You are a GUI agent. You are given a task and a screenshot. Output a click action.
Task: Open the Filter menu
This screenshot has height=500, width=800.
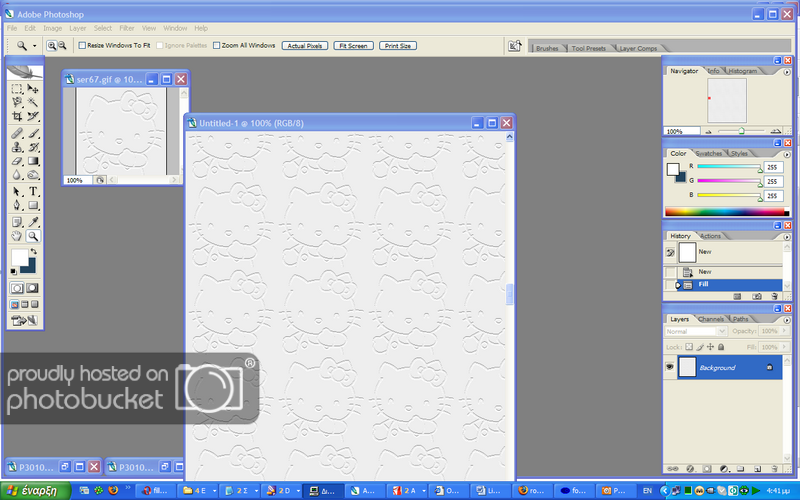(x=127, y=28)
